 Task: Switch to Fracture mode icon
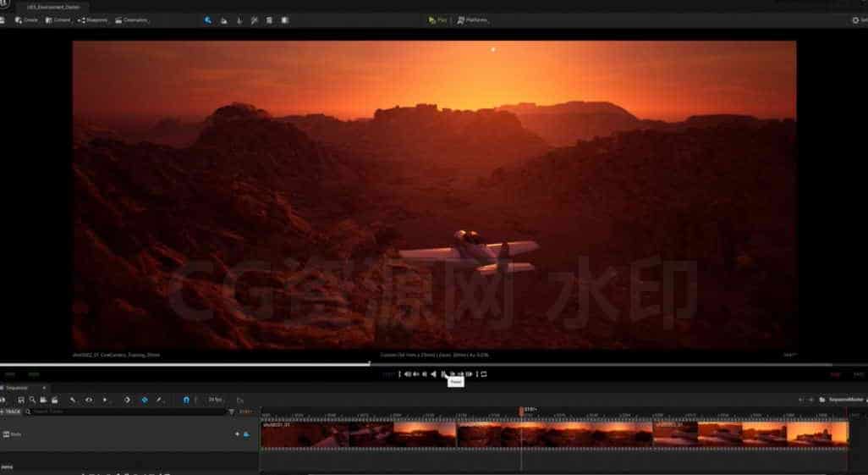[x=284, y=20]
